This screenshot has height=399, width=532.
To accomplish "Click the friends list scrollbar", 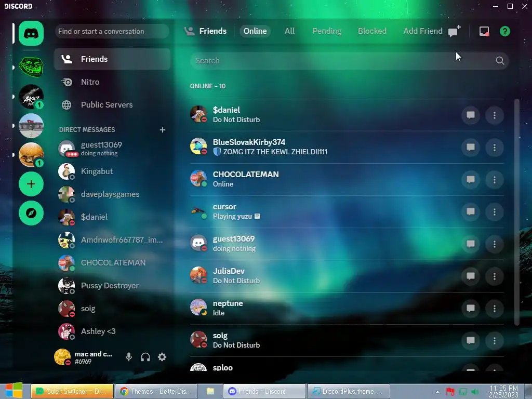I will pos(517,212).
